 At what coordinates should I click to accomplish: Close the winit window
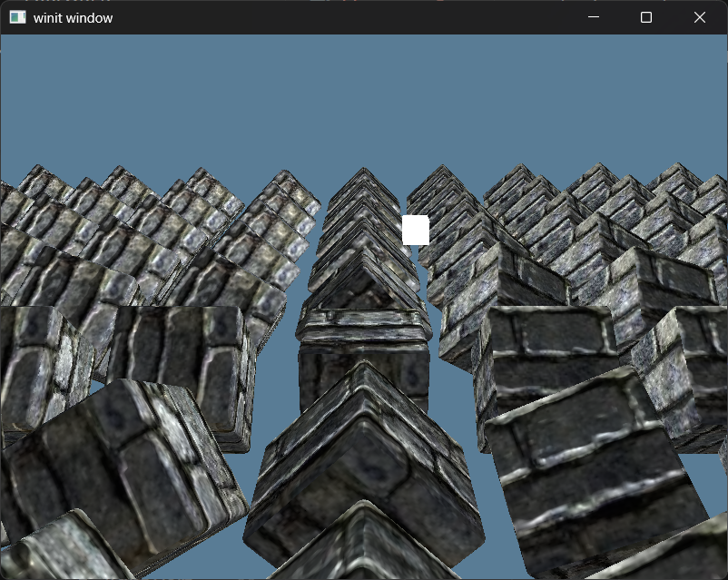tap(699, 17)
